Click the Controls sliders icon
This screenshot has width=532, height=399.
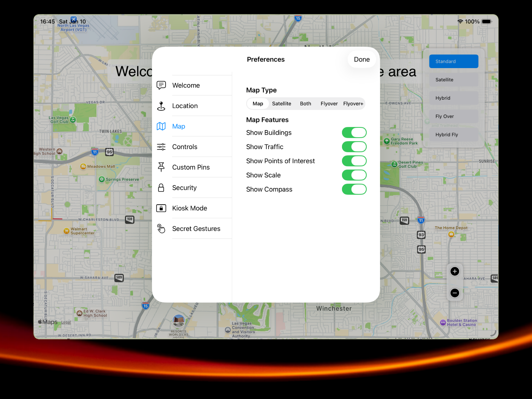161,147
